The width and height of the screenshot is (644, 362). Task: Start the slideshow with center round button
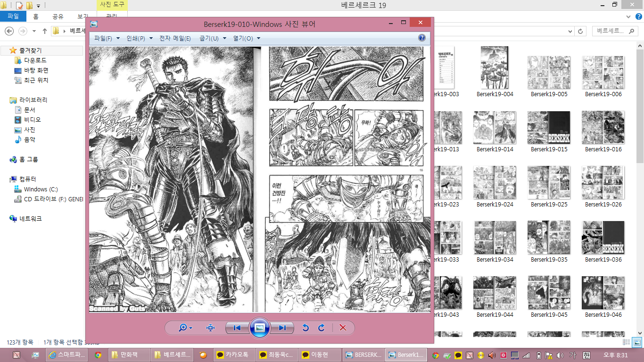(x=259, y=328)
